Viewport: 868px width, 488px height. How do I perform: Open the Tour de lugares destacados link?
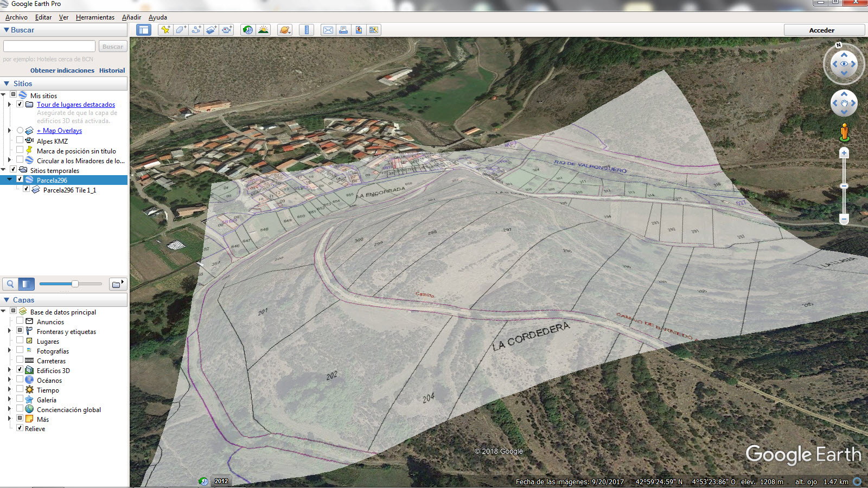pos(75,104)
